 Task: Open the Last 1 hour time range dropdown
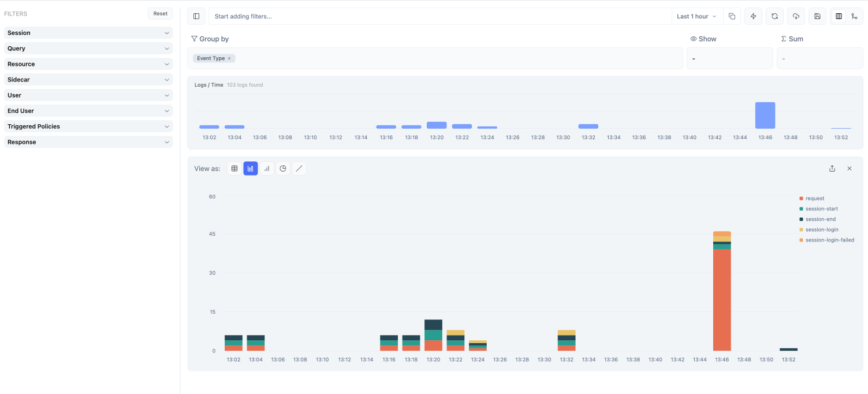point(696,16)
